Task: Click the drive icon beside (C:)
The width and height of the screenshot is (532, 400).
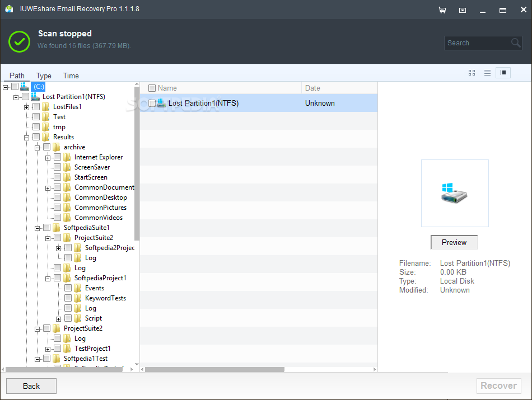Action: click(x=25, y=87)
